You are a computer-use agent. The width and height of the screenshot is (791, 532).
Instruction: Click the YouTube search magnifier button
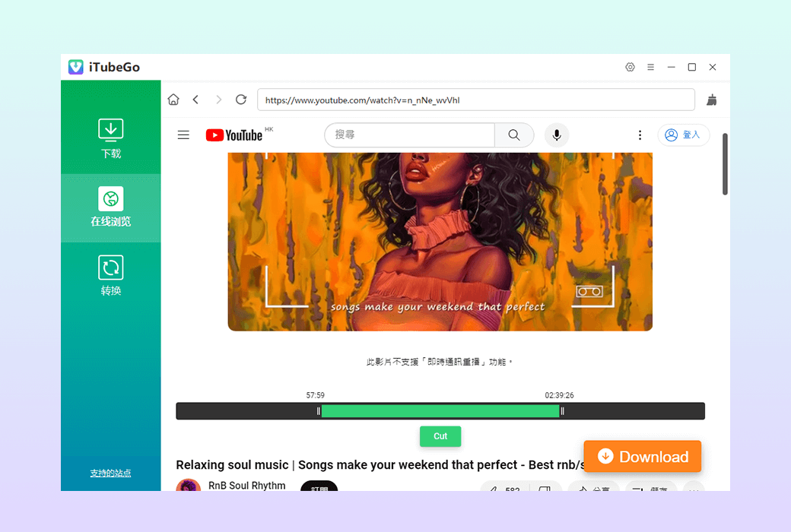tap(514, 135)
